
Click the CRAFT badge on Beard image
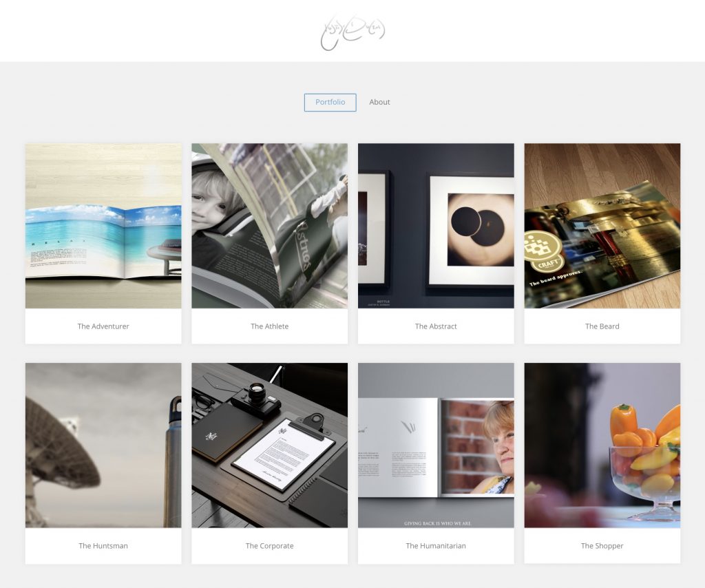click(x=544, y=252)
